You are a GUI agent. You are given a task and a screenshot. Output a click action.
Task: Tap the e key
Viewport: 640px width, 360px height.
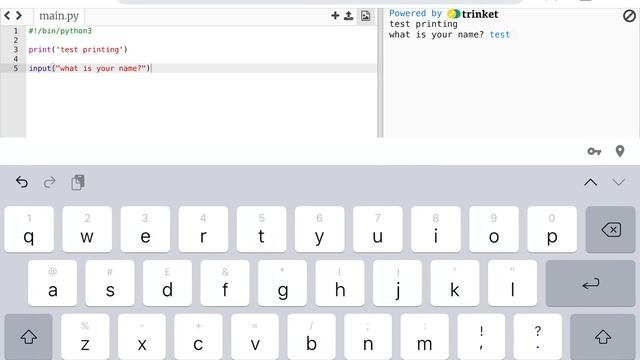click(145, 229)
